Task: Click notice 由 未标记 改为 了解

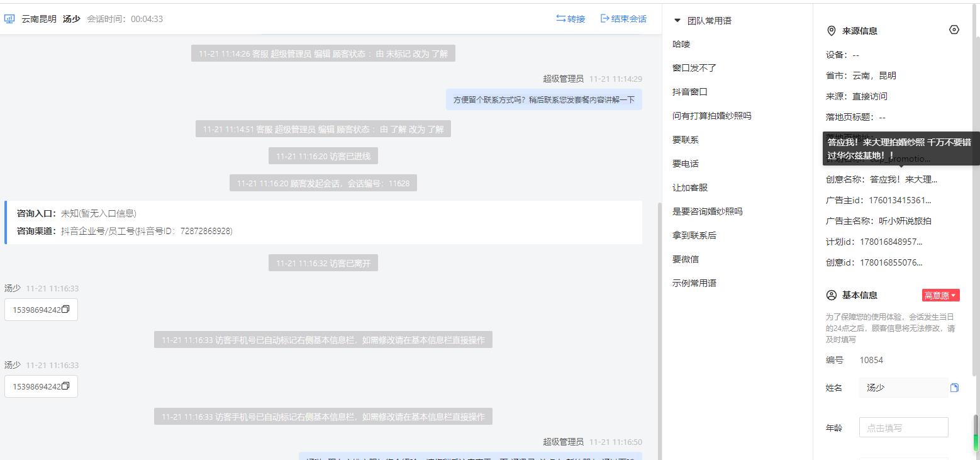Action: [323, 53]
